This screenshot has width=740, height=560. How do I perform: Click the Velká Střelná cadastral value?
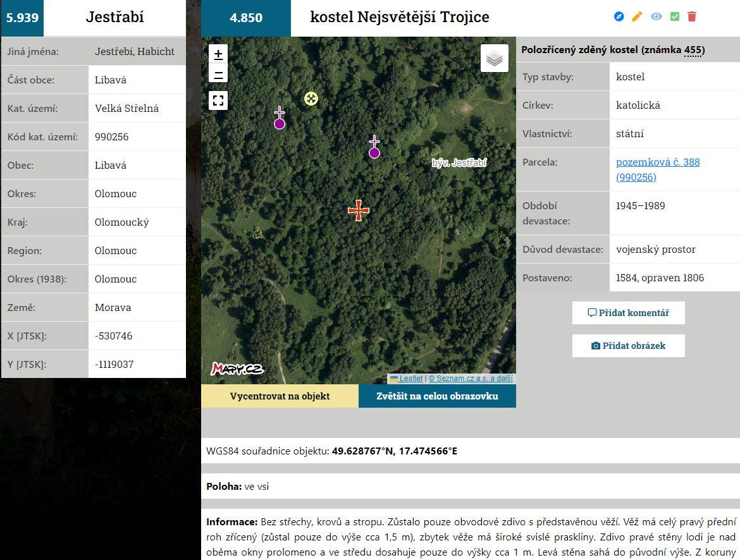[127, 109]
